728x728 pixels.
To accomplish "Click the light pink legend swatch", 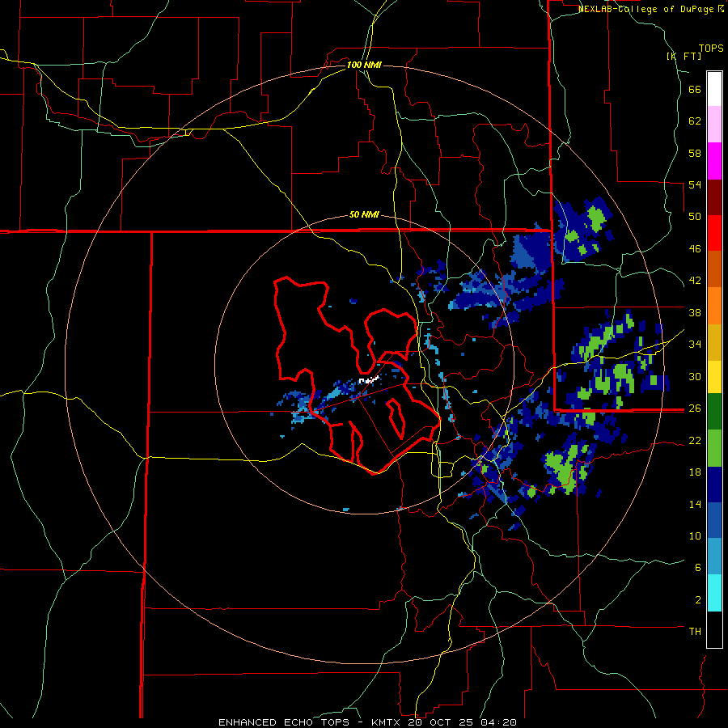I will click(x=714, y=125).
